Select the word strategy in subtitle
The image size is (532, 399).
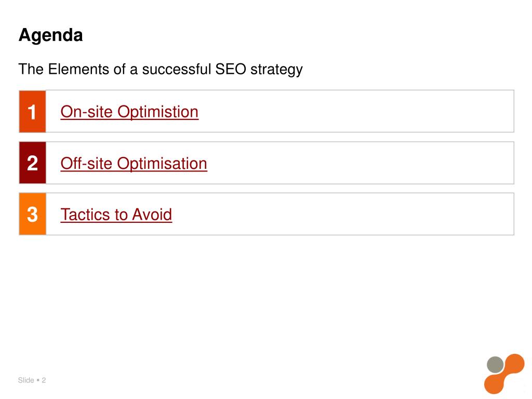[x=276, y=70]
